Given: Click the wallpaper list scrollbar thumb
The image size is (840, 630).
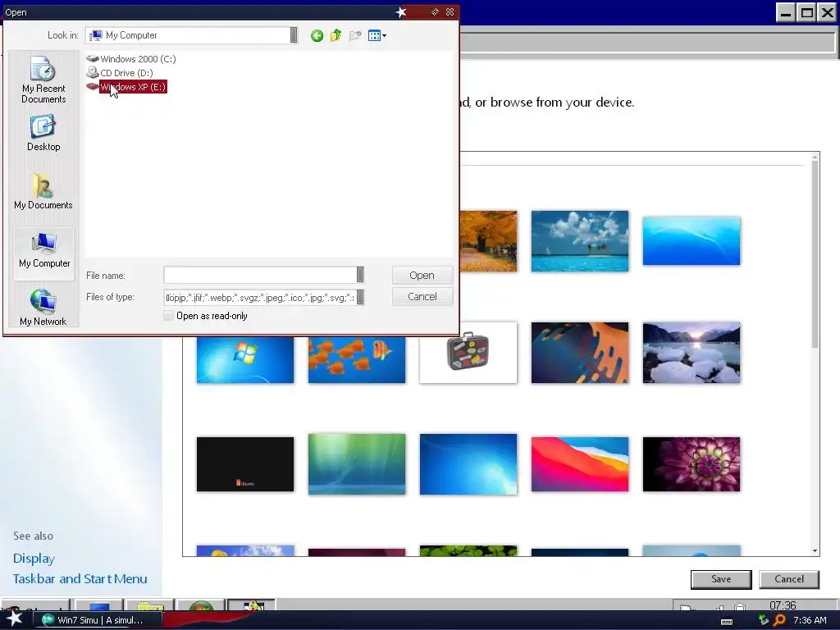Looking at the screenshot, I should click(x=815, y=254).
